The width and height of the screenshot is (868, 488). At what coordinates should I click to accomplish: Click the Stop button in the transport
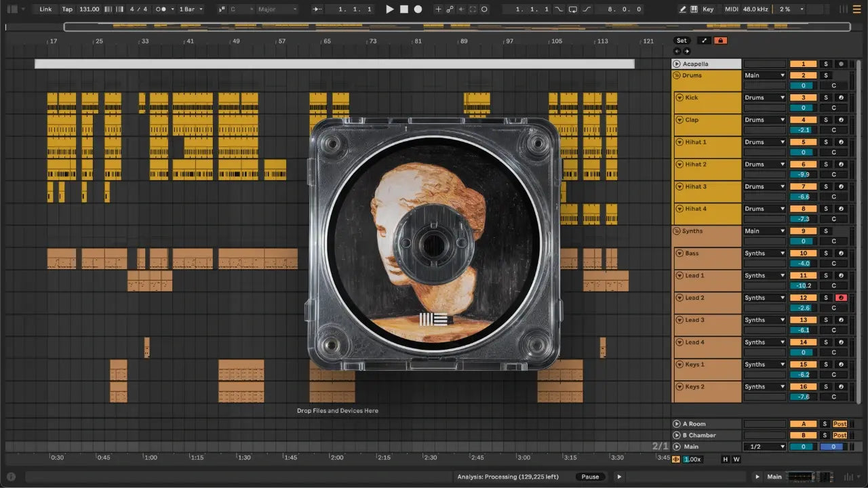click(x=403, y=9)
